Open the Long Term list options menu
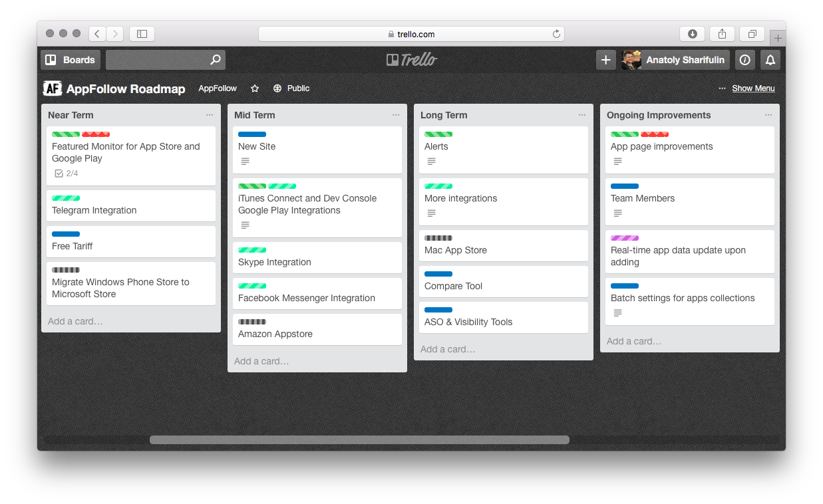This screenshot has height=504, width=823. [582, 115]
